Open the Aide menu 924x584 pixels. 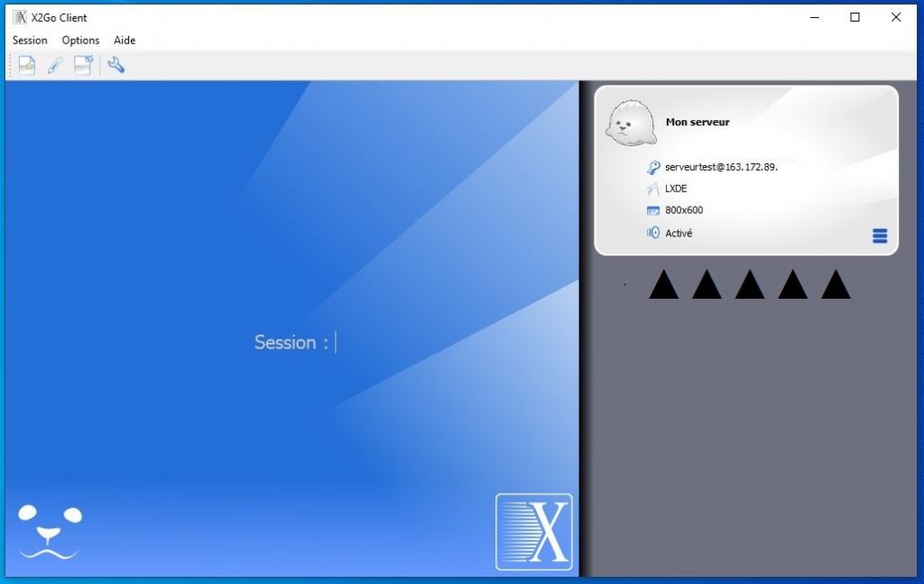coord(125,41)
